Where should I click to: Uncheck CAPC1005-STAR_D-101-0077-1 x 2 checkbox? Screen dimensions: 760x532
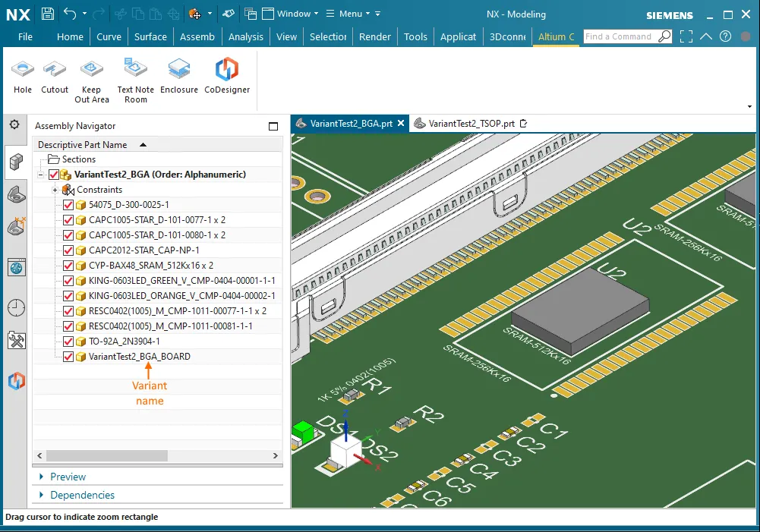[68, 220]
